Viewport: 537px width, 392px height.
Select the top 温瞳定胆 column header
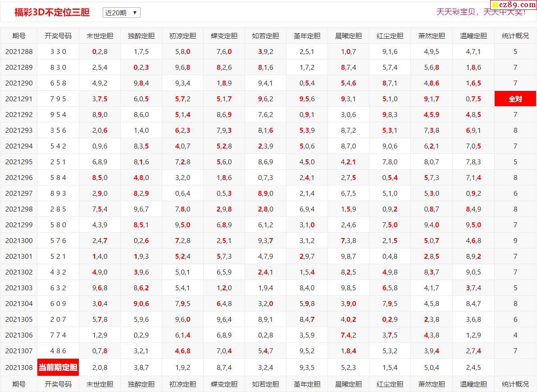click(473, 36)
